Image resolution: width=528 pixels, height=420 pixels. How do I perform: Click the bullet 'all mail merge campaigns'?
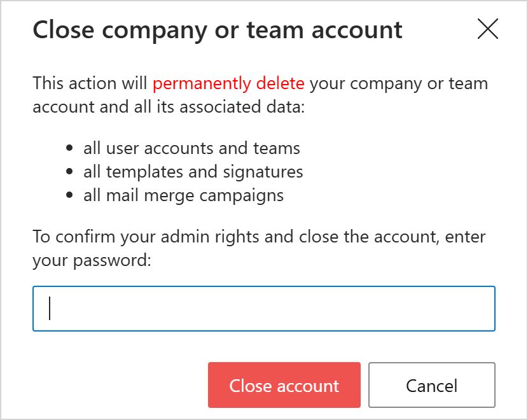[183, 195]
